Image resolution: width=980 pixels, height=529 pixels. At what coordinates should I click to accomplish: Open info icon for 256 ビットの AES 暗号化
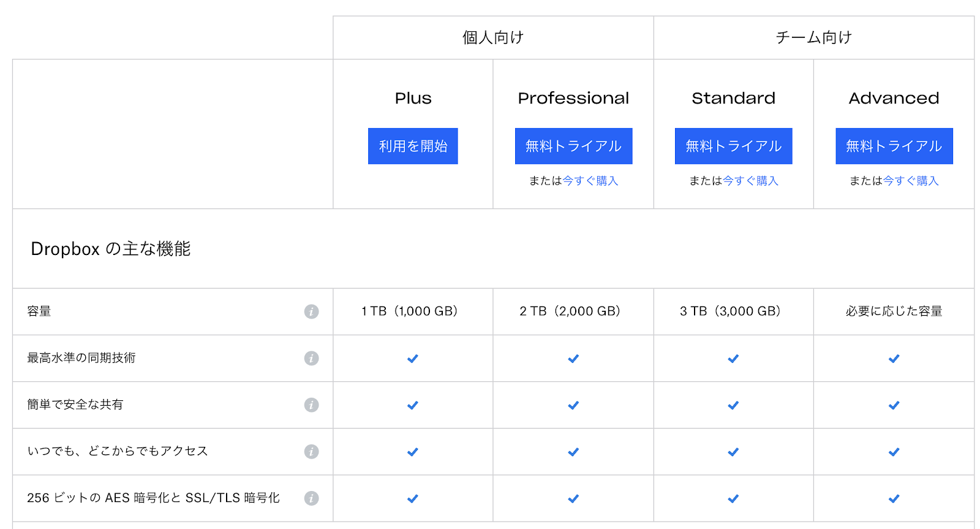click(x=311, y=498)
